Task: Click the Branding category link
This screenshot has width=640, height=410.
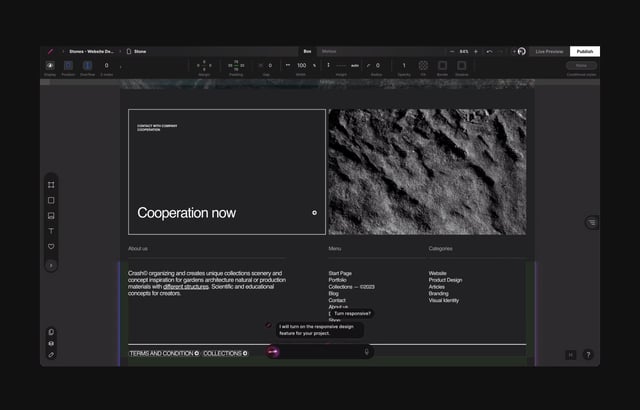Action: click(x=438, y=293)
